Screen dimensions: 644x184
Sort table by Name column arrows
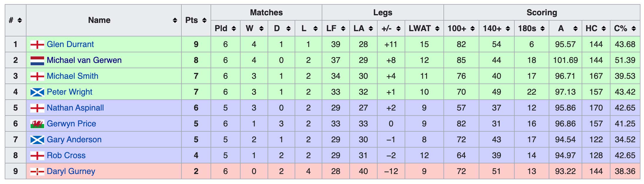tap(175, 20)
